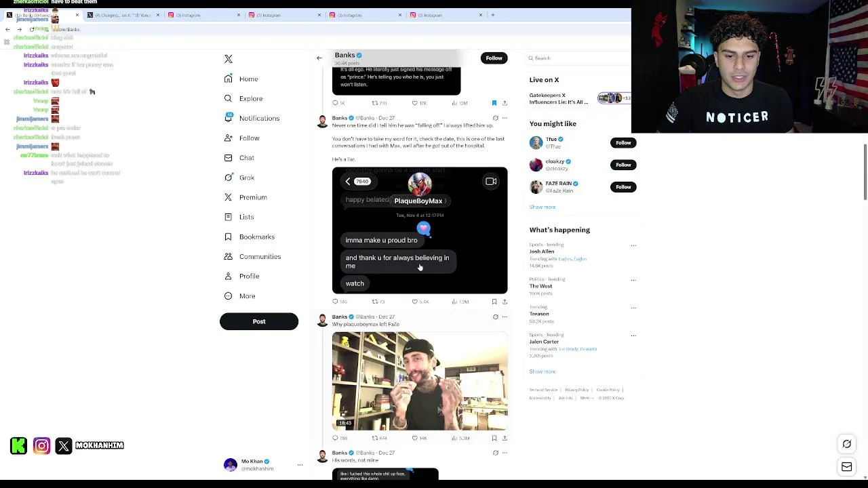The height and width of the screenshot is (488, 868).
Task: Follow cloakzy in You might like
Action: [623, 165]
